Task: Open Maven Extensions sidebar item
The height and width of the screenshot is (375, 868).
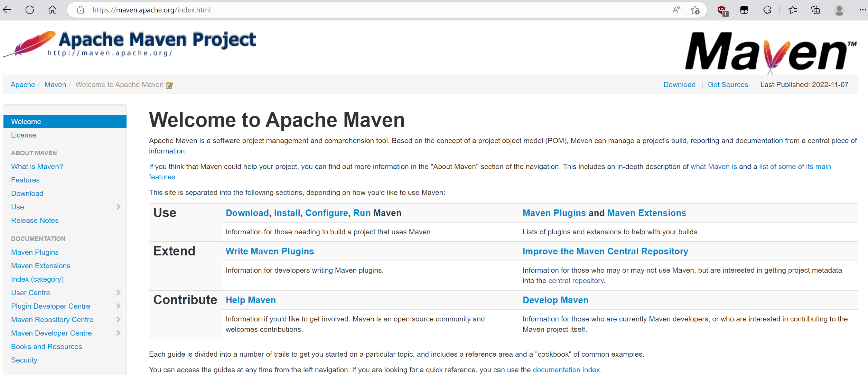Action: click(x=40, y=266)
